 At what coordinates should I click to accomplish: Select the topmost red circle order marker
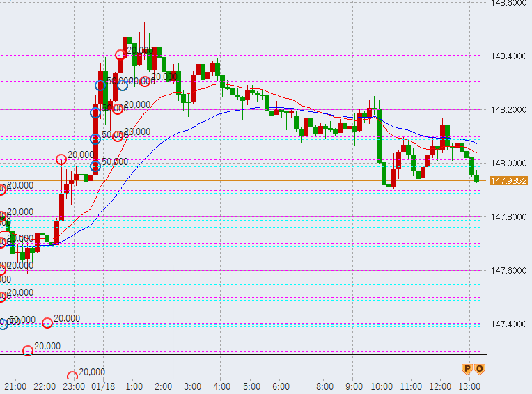[x=120, y=54]
